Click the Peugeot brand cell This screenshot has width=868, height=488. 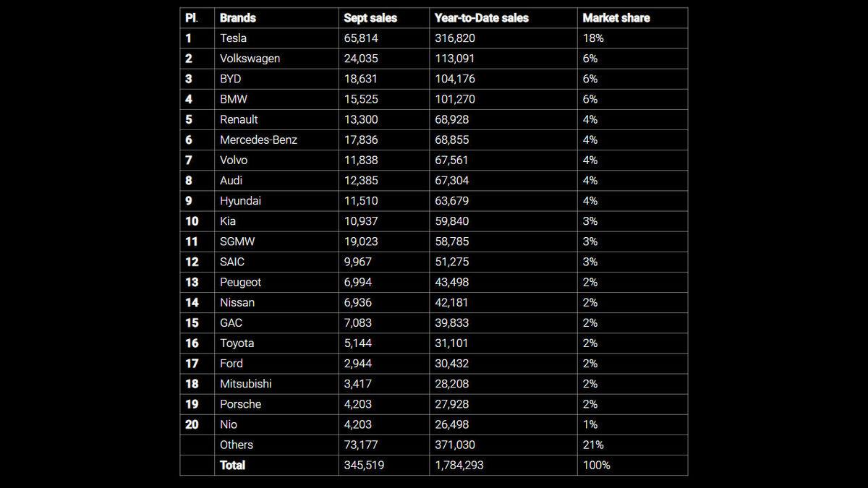[241, 282]
